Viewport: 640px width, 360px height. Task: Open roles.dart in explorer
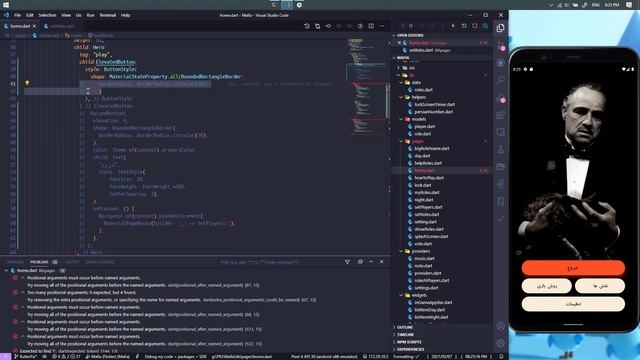(423, 90)
